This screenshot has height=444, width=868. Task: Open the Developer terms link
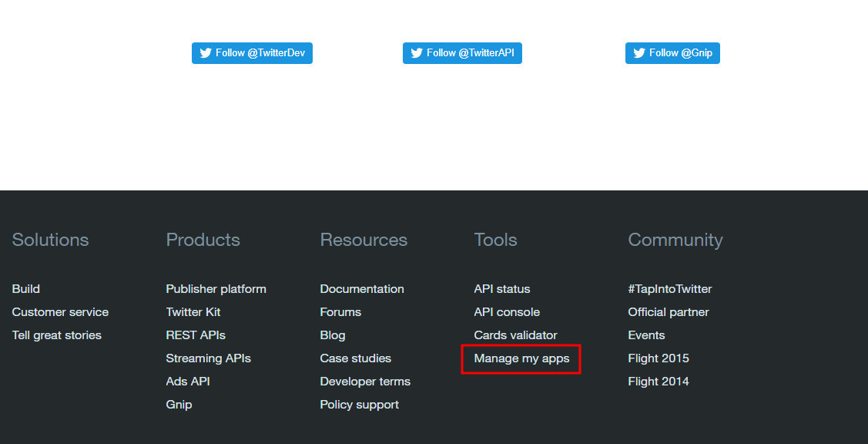[365, 382]
